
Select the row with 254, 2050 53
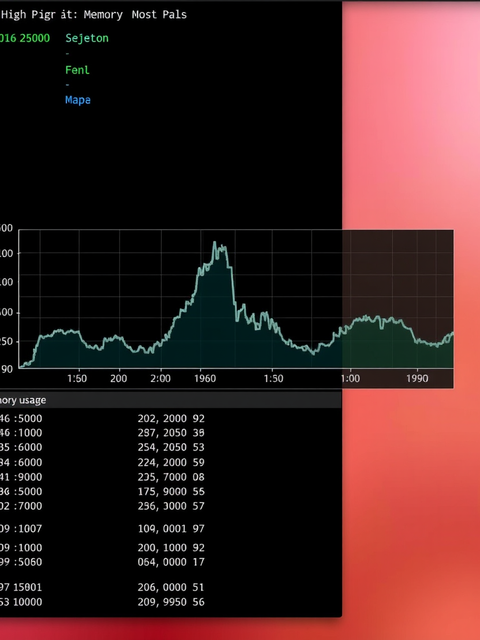point(171,447)
